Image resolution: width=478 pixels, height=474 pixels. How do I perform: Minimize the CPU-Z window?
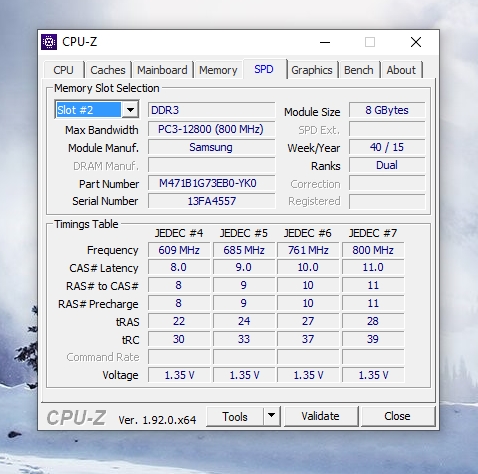[325, 42]
